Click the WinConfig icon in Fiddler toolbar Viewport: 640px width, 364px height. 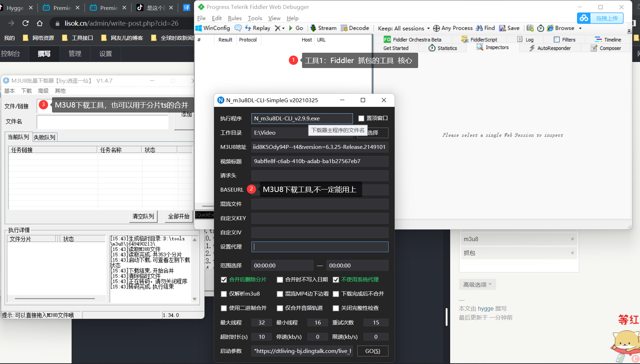click(199, 28)
